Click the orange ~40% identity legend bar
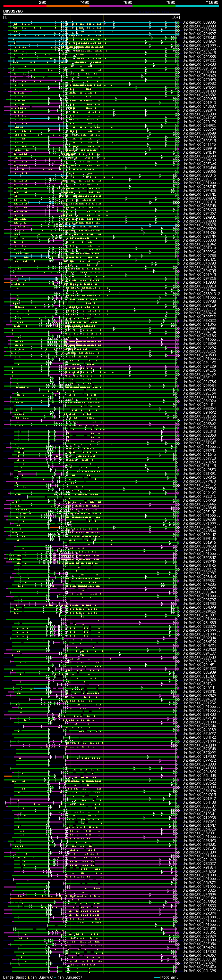Image resolution: width=222 pixels, height=980 pixels. tap(68, 6)
